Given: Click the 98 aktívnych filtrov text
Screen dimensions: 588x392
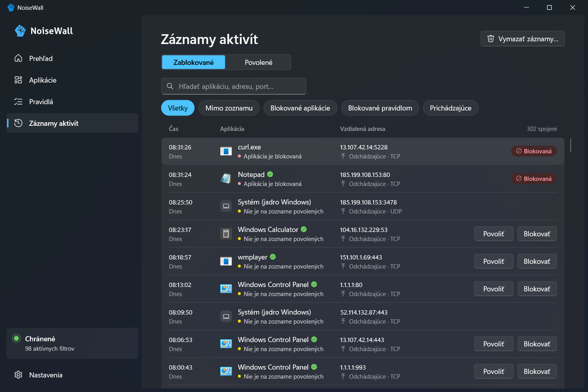Looking at the screenshot, I should (x=50, y=349).
